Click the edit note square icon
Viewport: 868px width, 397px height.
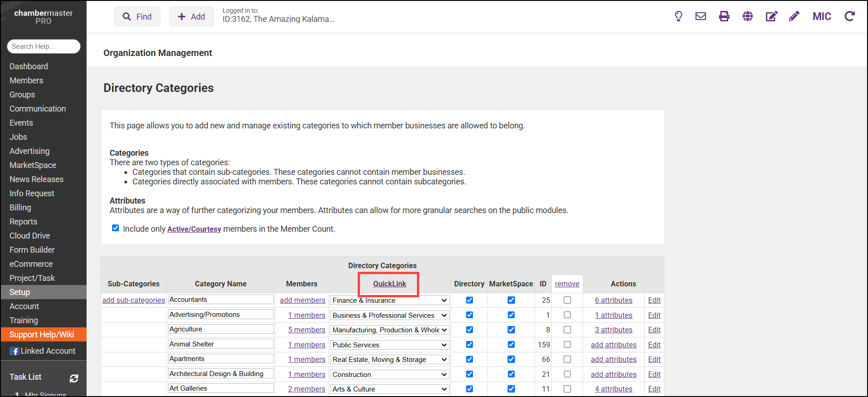(x=771, y=16)
